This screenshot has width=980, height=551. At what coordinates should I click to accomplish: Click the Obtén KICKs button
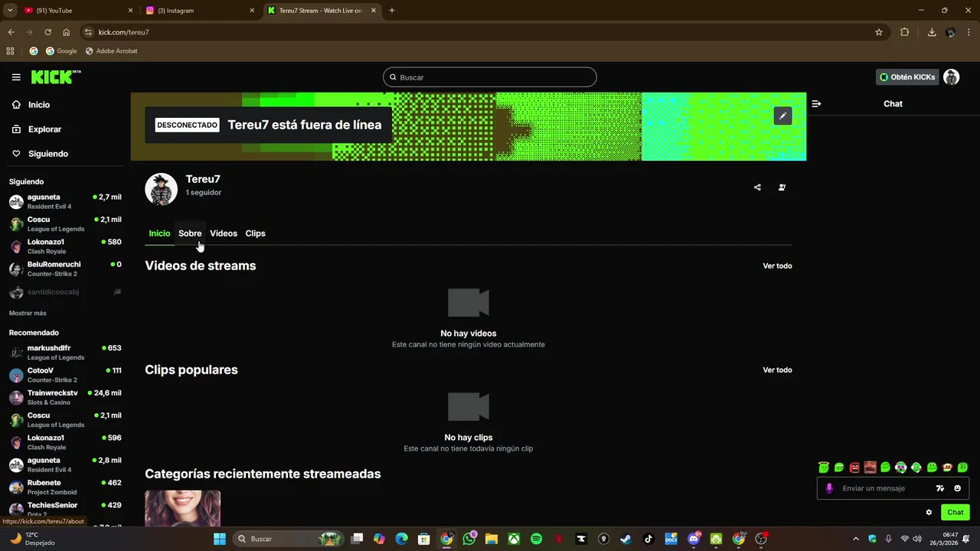[x=907, y=77]
